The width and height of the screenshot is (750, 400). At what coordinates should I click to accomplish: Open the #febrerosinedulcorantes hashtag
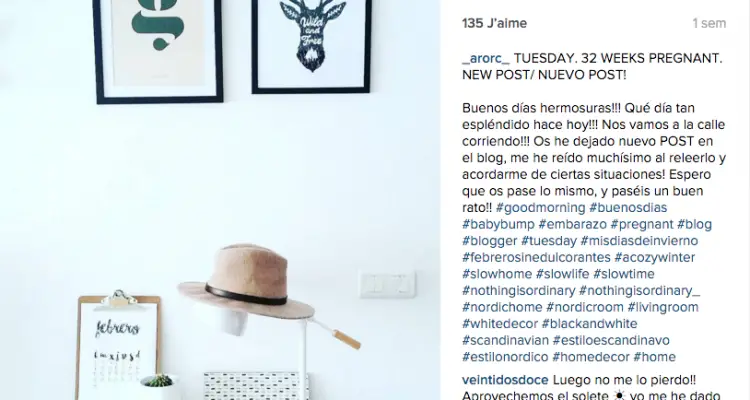click(536, 257)
